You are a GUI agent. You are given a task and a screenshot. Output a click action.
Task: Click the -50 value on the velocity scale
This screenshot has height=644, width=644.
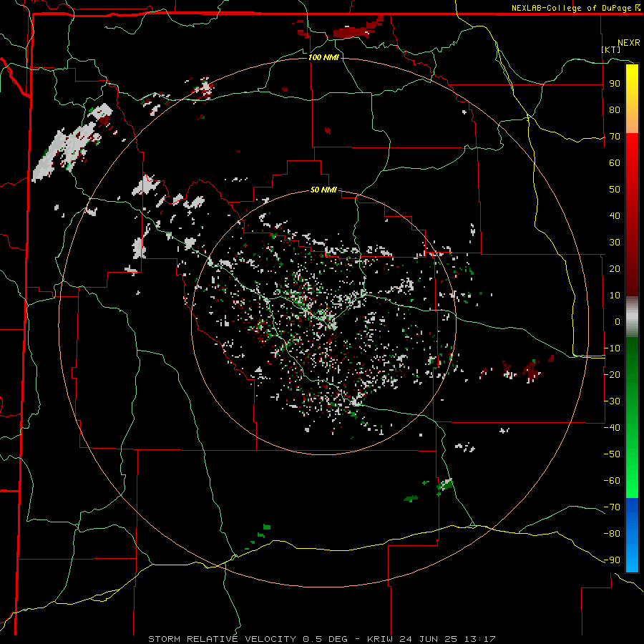pyautogui.click(x=612, y=454)
